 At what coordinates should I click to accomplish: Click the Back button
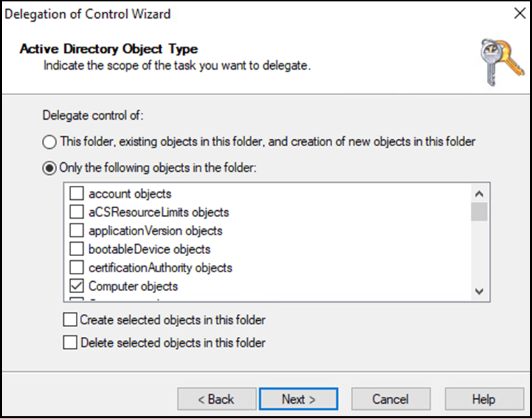pos(217,399)
